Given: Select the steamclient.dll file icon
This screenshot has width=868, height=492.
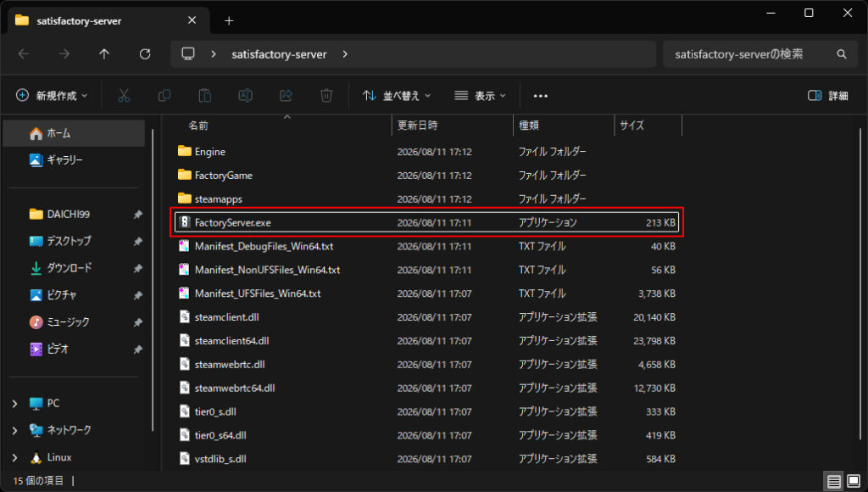Looking at the screenshot, I should pos(185,317).
